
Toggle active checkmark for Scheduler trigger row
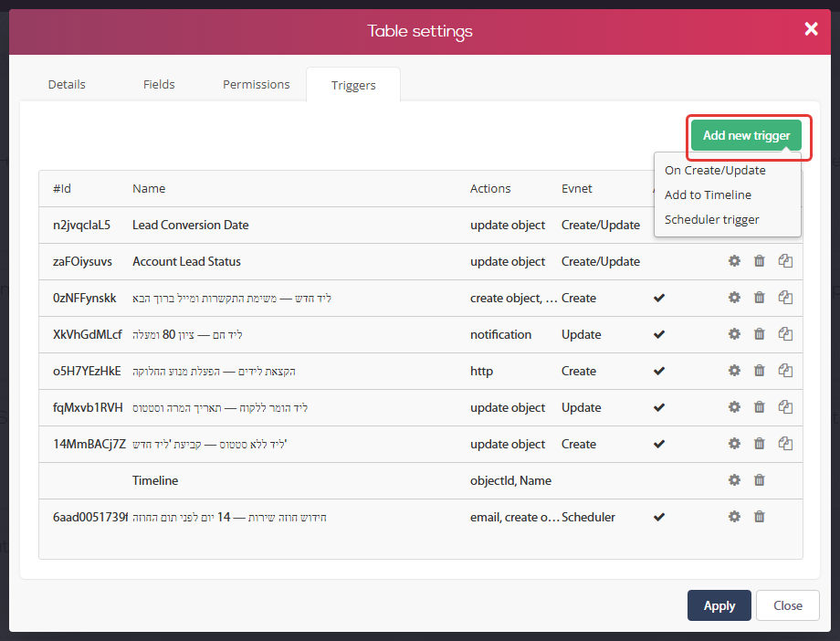point(659,517)
